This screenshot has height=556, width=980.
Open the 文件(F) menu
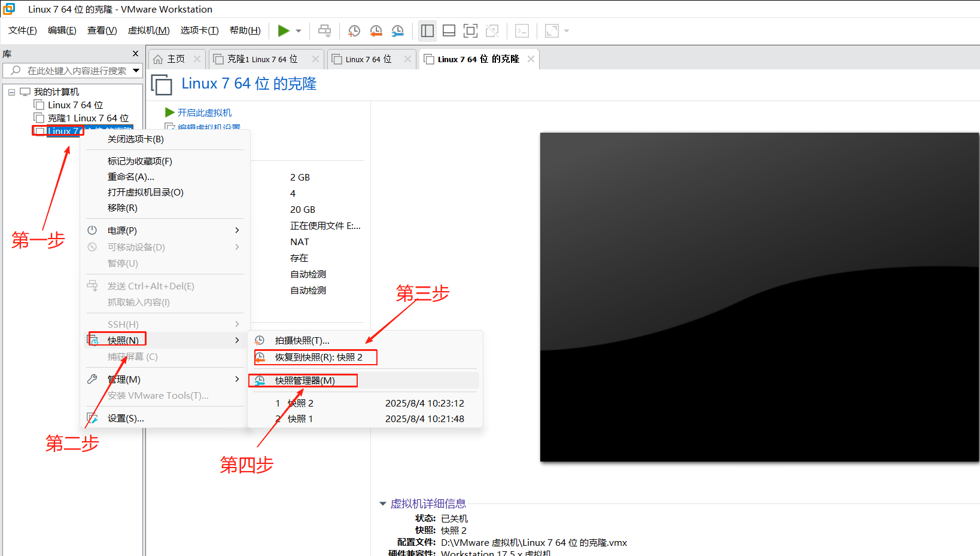coord(23,30)
